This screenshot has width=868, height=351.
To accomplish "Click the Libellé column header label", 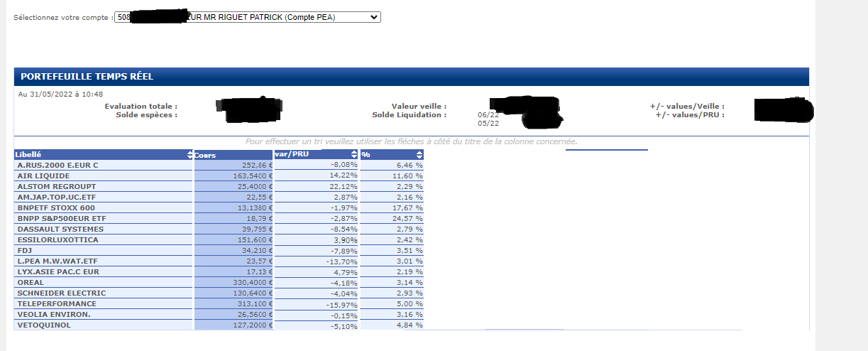I will coord(28,154).
